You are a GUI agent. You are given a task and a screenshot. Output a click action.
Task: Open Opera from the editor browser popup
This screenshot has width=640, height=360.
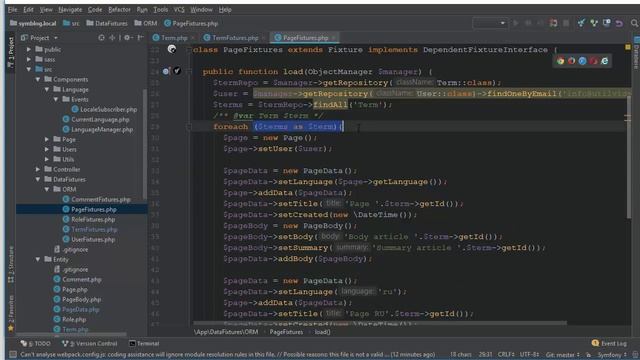[x=593, y=61]
